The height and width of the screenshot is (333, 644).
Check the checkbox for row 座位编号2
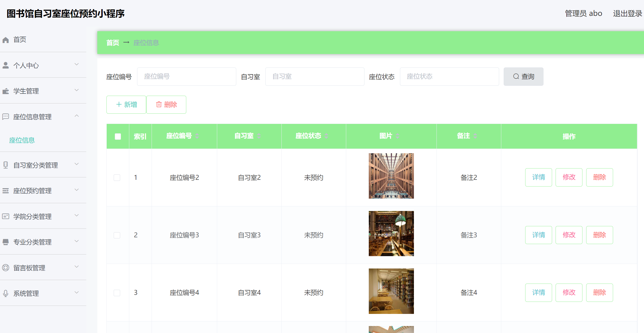coord(117,177)
